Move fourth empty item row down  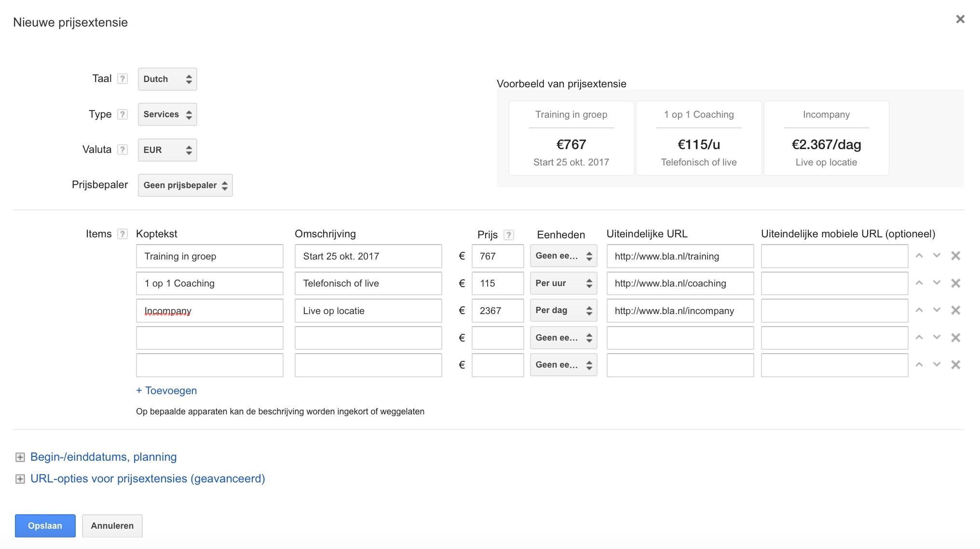click(x=937, y=338)
